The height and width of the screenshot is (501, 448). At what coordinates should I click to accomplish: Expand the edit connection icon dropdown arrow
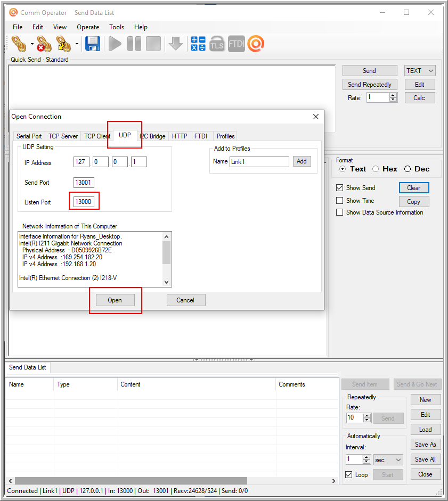coord(77,44)
